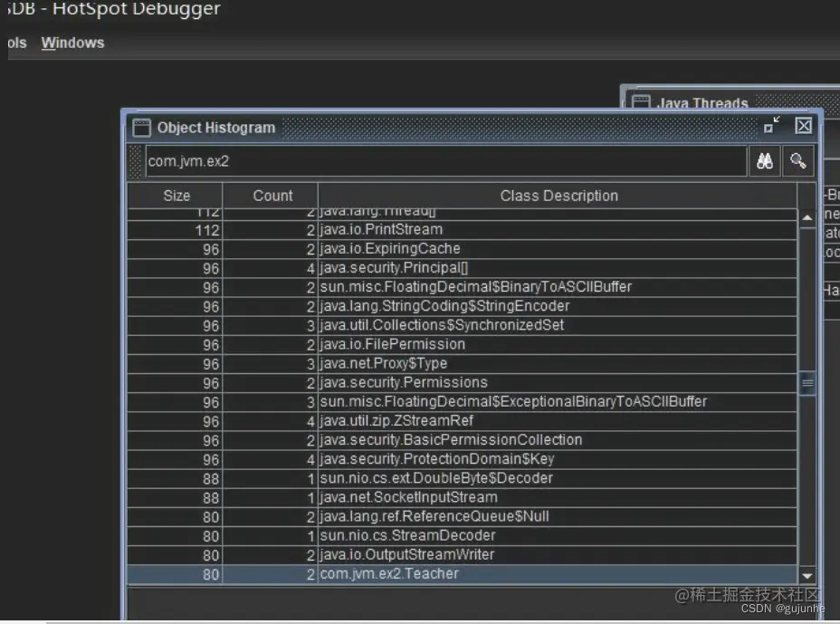Click the Java Threads window icon
This screenshot has height=624, width=840.
coord(641,101)
